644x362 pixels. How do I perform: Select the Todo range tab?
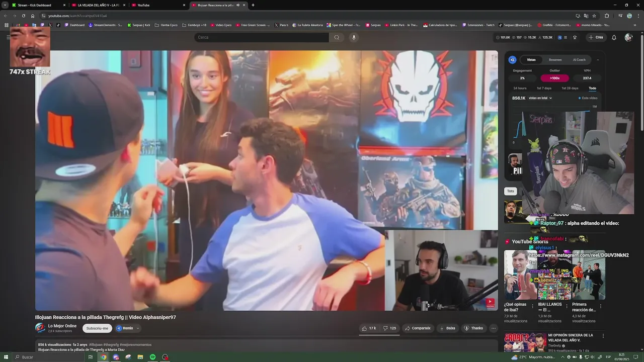point(592,88)
